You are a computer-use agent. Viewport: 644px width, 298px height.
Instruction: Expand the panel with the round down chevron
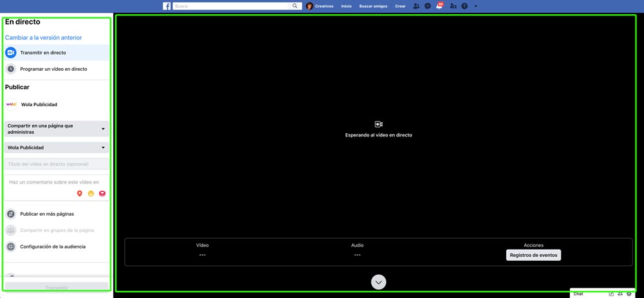coord(379,282)
